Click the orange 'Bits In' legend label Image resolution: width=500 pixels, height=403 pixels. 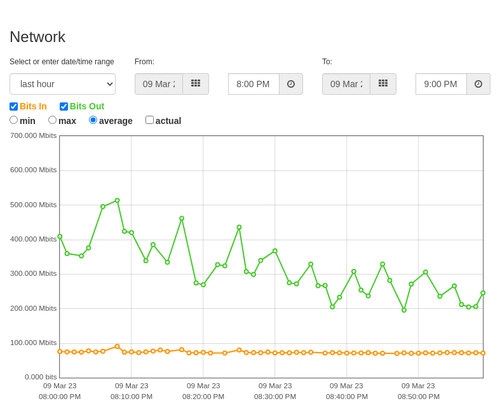pos(33,106)
